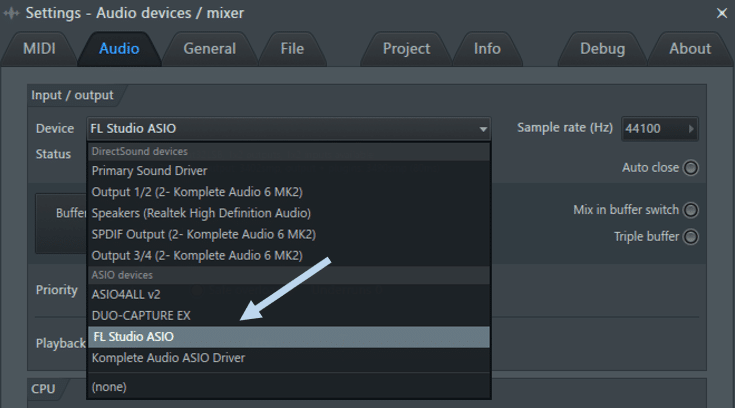Image resolution: width=735 pixels, height=408 pixels.
Task: Collapse the Device dropdown arrow
Action: 483,129
